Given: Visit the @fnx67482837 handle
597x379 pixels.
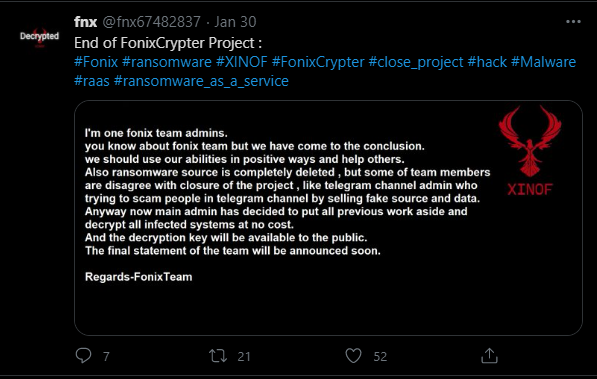Looking at the screenshot, I should [152, 22].
